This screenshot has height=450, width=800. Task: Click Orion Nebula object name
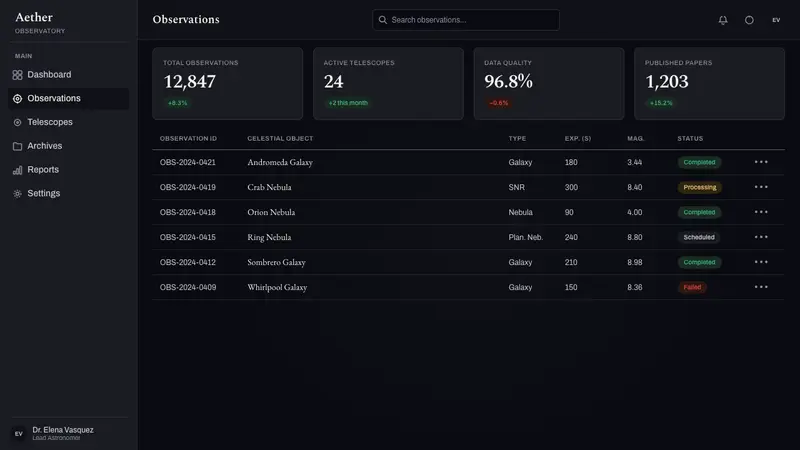(x=271, y=212)
